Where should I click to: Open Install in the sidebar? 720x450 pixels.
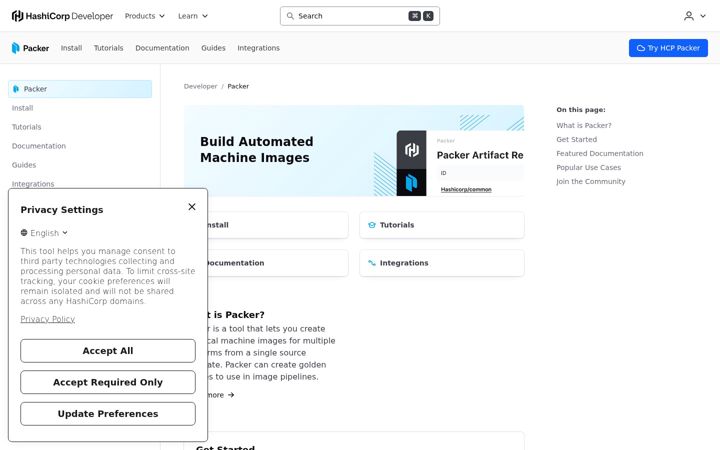tap(22, 108)
